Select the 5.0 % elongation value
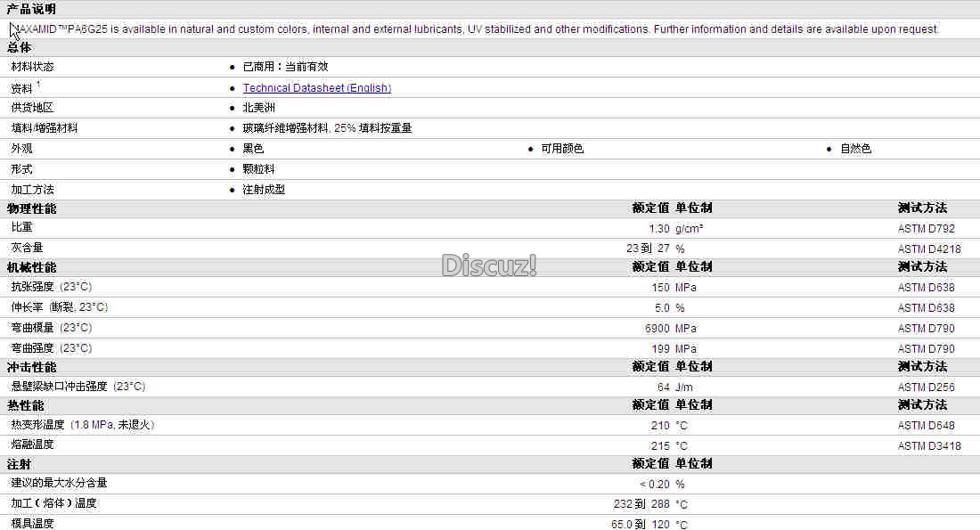 [669, 308]
